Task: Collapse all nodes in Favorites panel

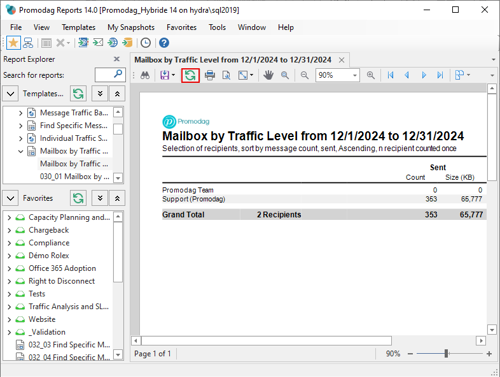Action: click(117, 198)
